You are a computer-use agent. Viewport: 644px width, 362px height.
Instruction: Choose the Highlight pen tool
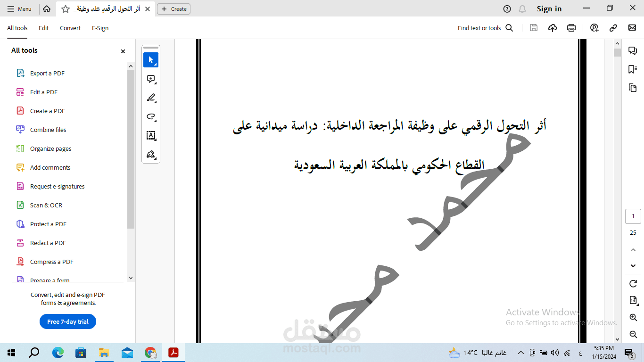(x=151, y=98)
